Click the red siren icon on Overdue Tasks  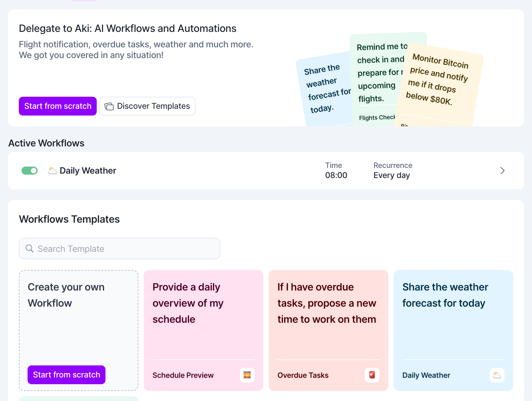click(372, 375)
